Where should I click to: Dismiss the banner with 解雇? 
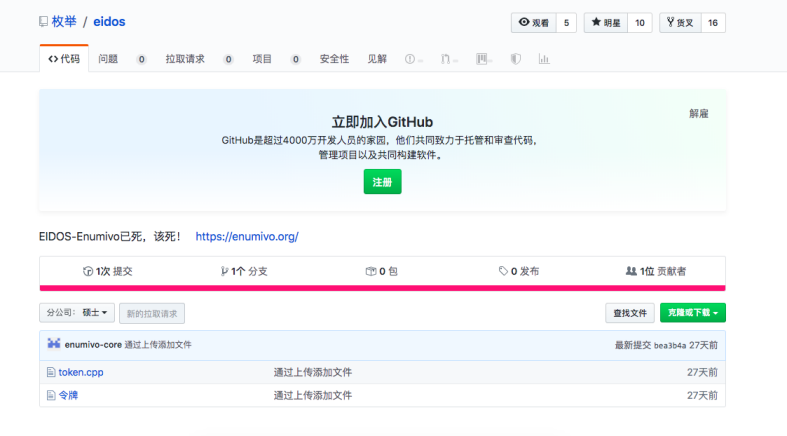tap(699, 113)
